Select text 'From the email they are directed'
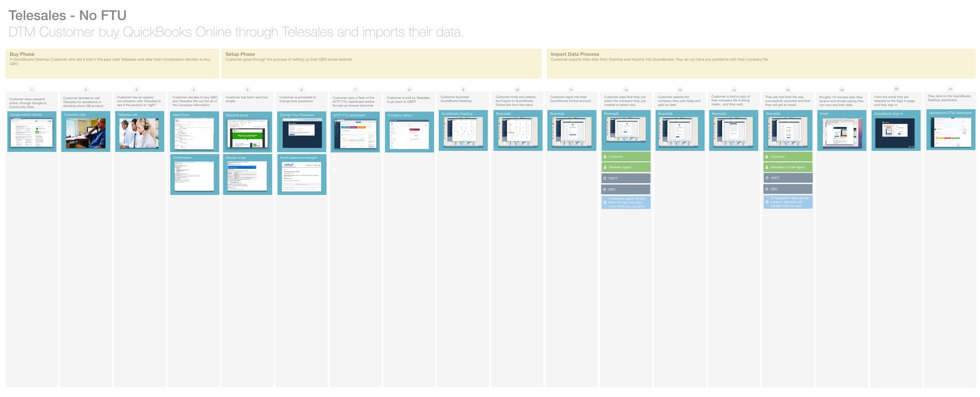 (x=895, y=101)
